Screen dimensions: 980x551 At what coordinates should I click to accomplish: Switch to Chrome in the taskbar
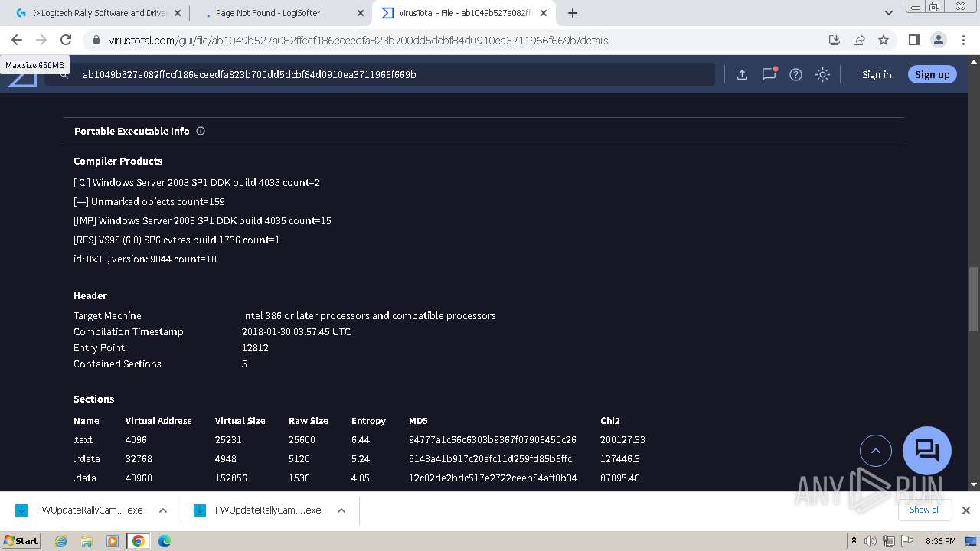pos(139,541)
